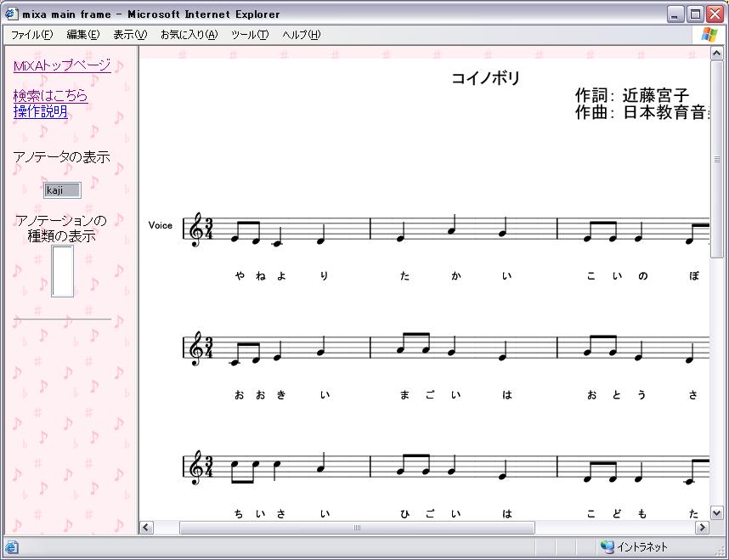Click the lyric syllable も in third staff

click(642, 514)
